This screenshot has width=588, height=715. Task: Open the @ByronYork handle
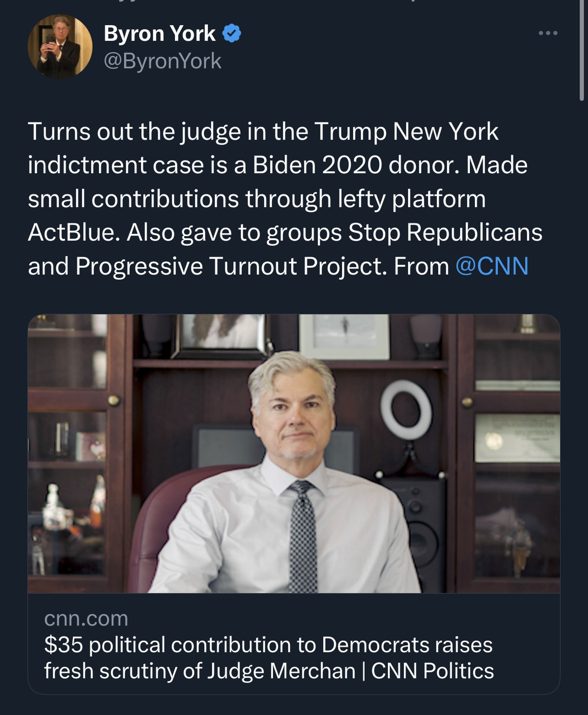tap(162, 61)
